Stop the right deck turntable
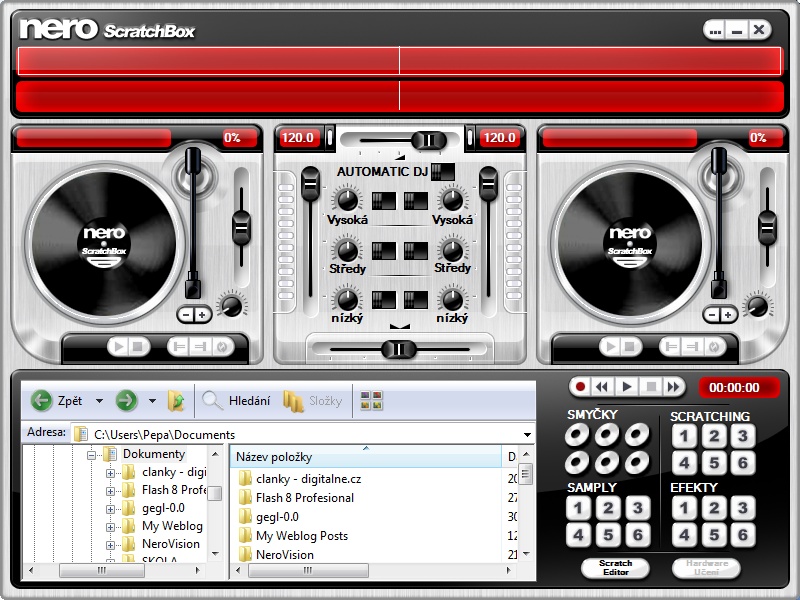Screen dimensions: 800x600 pos(630,347)
